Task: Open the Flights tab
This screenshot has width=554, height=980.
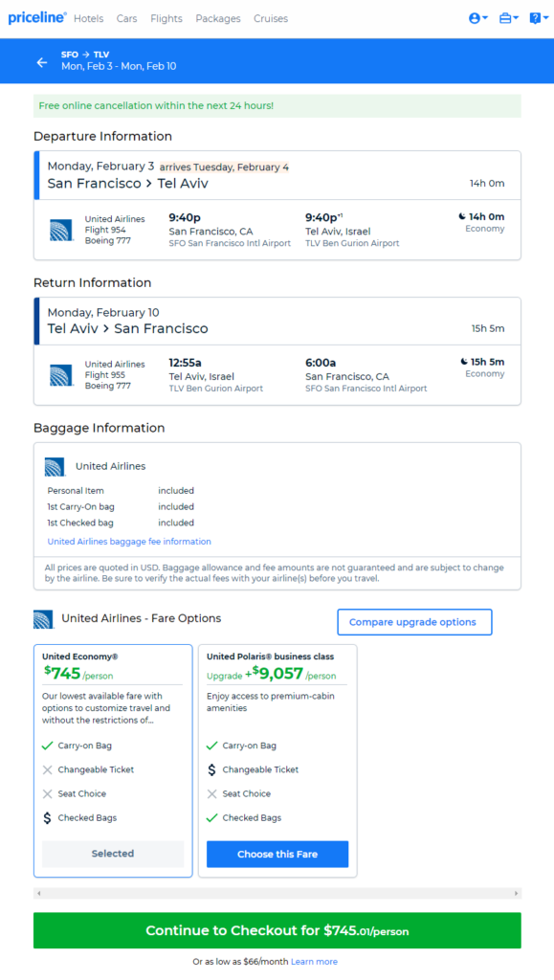Action: pyautogui.click(x=166, y=19)
